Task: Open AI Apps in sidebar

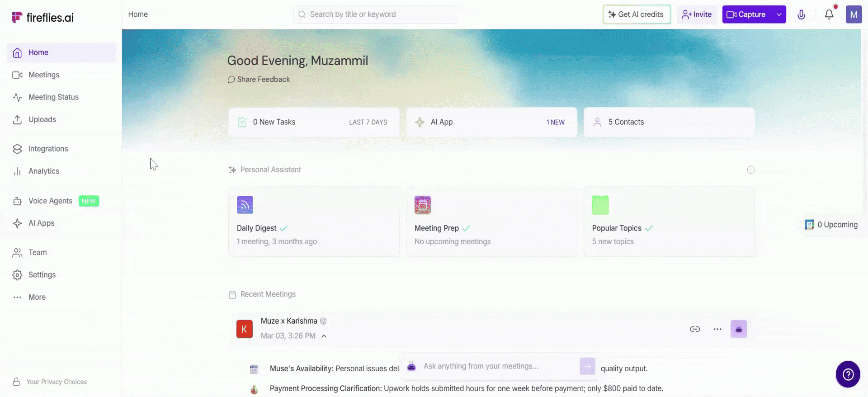Action: pyautogui.click(x=61, y=223)
